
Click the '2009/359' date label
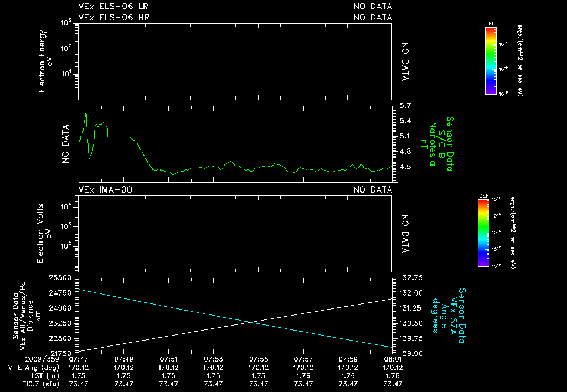coord(42,359)
